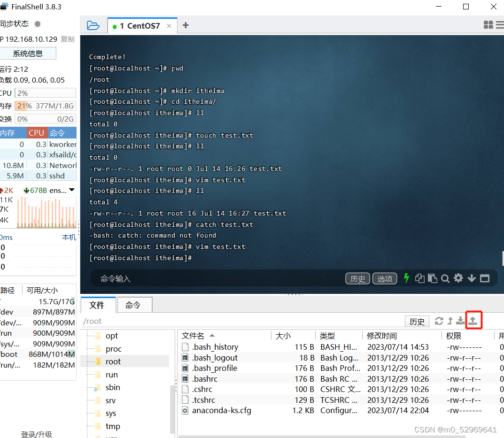Open network interface dropdown arrow
Screen dimensions: 504x438
click(x=72, y=190)
